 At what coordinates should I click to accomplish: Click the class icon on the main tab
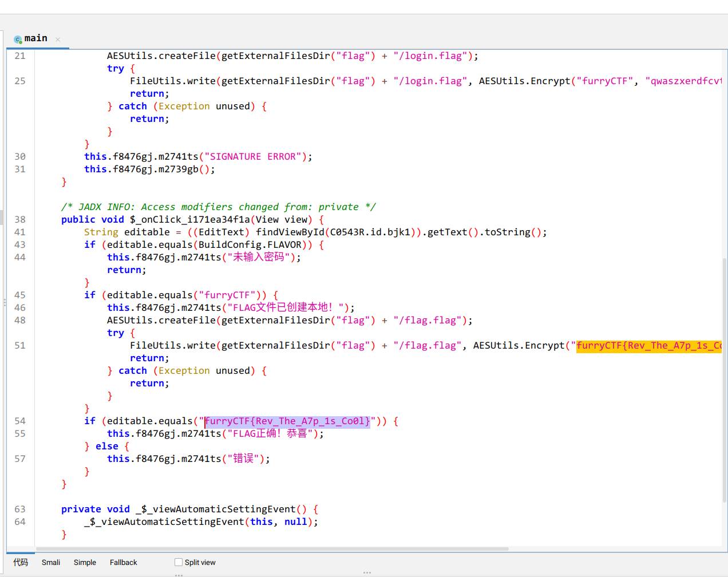18,39
